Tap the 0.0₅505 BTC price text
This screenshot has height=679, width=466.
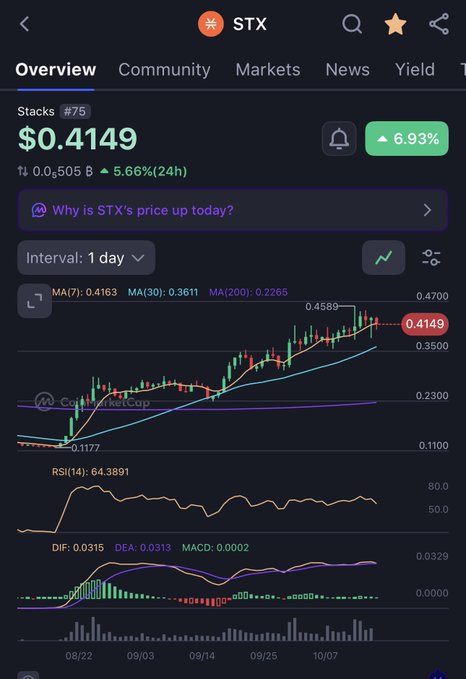pos(62,172)
